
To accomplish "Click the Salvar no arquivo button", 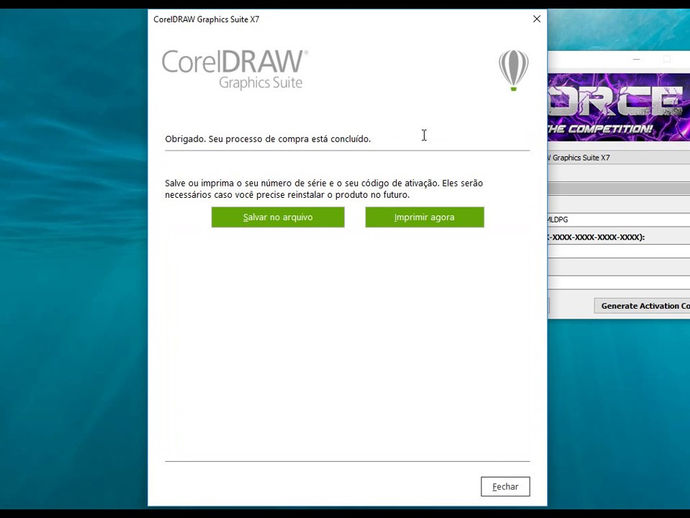I will 278,217.
